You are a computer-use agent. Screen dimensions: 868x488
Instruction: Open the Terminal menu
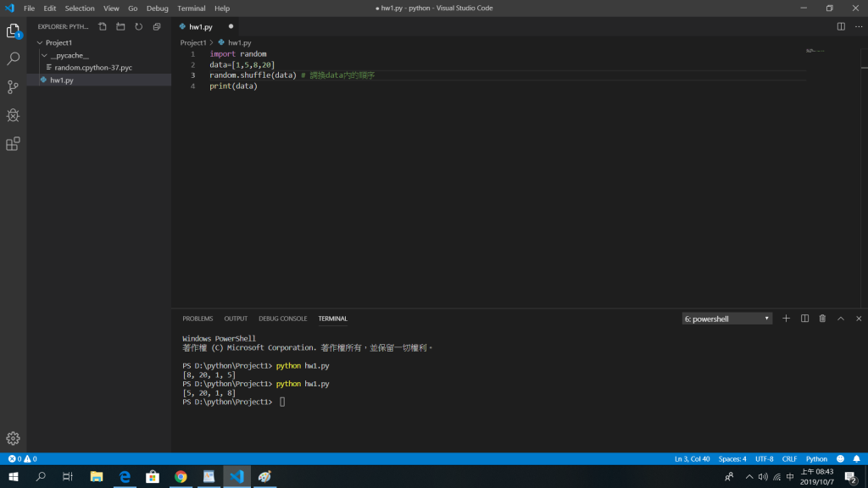191,8
